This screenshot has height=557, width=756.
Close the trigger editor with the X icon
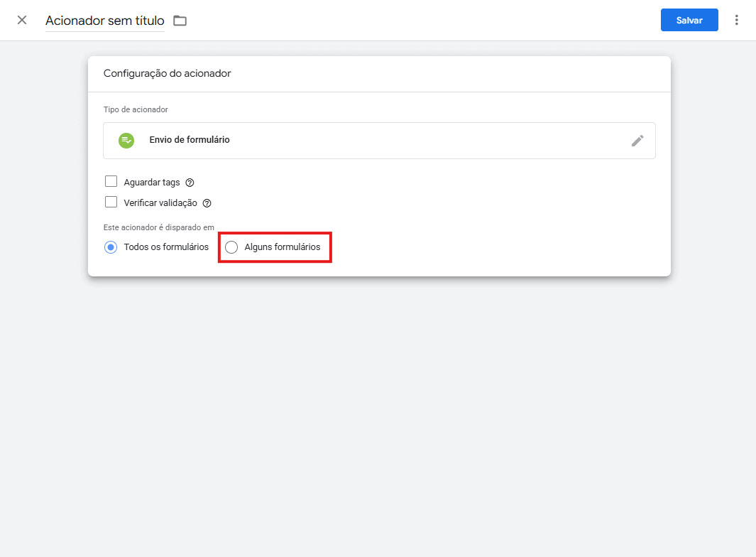(x=22, y=20)
